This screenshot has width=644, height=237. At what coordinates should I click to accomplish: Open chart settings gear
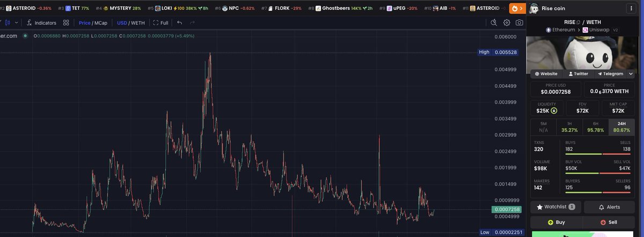coord(507,23)
